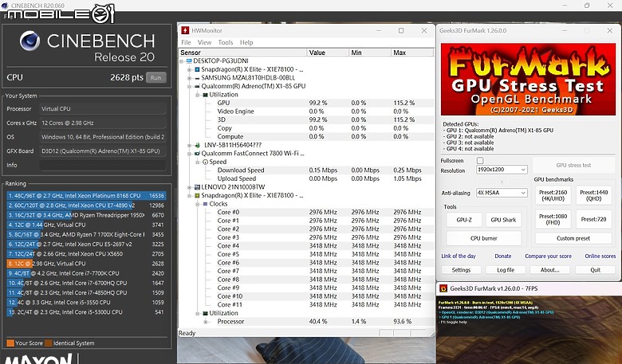Viewport: 622px width, 364px height.
Task: Enable the FurMark Fullscreen checkbox
Action: 480,160
